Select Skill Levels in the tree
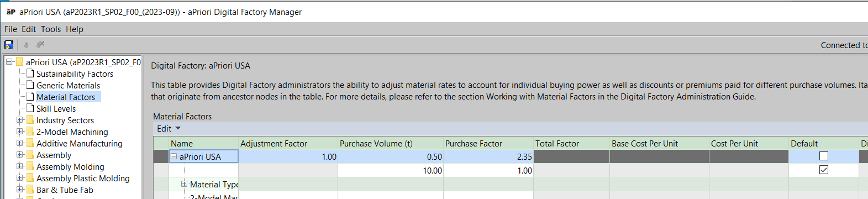Image resolution: width=868 pixels, height=199 pixels. click(56, 108)
